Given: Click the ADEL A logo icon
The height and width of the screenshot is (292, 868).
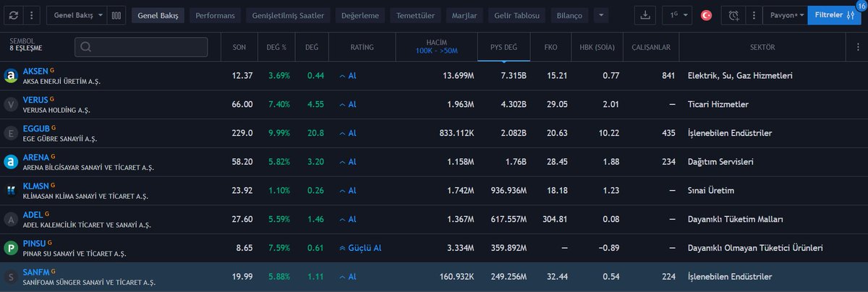Looking at the screenshot, I should [11, 220].
